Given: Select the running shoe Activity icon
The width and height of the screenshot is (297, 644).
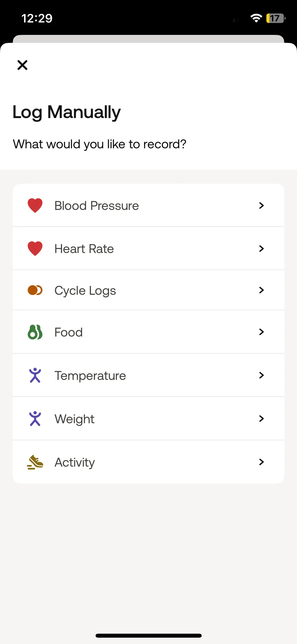Looking at the screenshot, I should click(35, 462).
